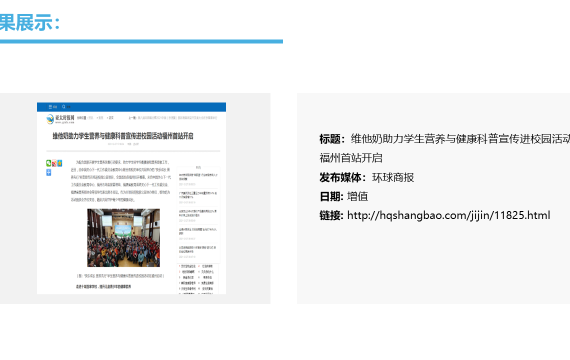Select the slide heading ending in 果展示

[29, 23]
